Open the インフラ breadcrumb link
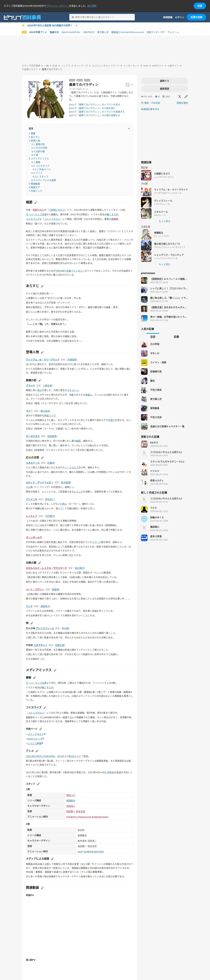 tap(66, 66)
